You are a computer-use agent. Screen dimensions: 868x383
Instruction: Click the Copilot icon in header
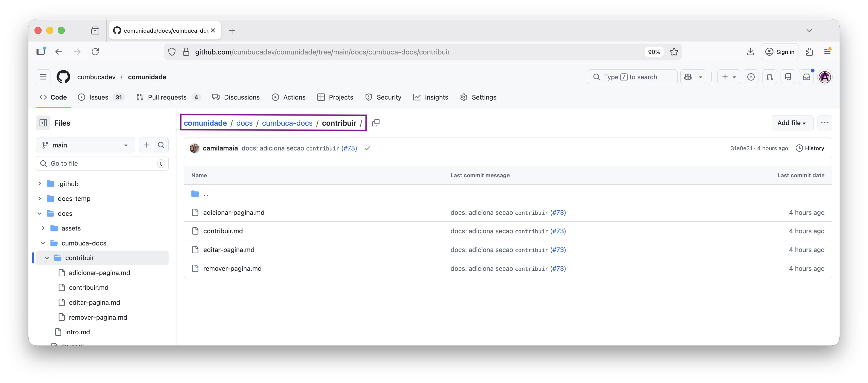coord(688,77)
